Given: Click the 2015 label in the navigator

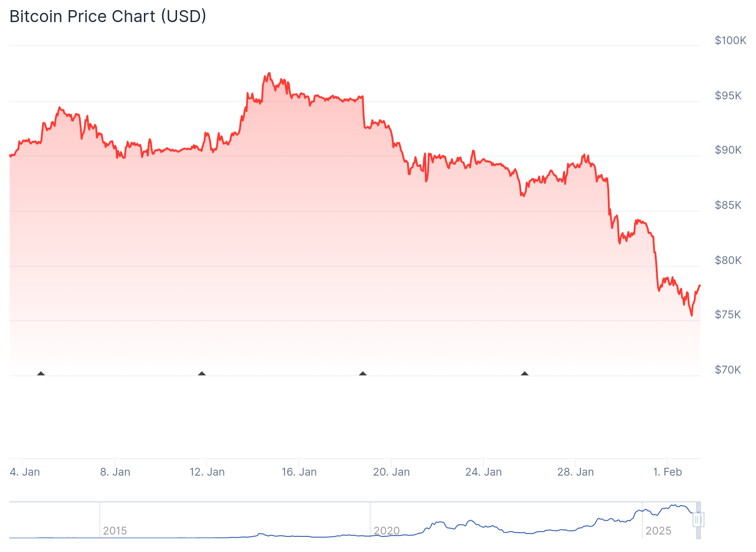Looking at the screenshot, I should 115,531.
